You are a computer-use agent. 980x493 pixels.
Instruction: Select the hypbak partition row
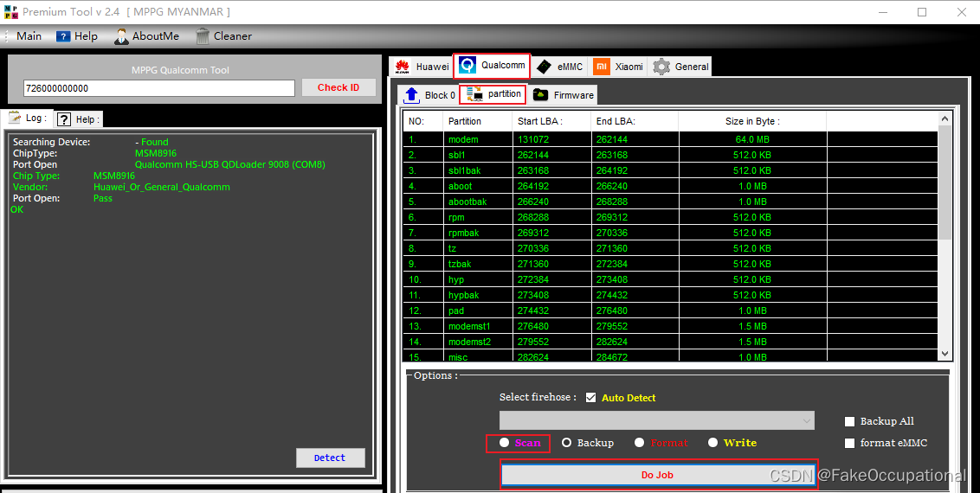pyautogui.click(x=670, y=295)
